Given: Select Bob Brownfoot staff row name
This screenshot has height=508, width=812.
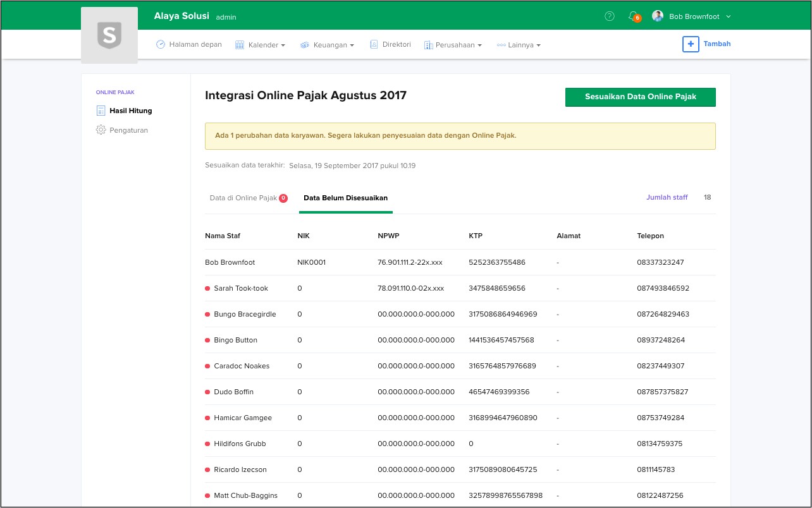Looking at the screenshot, I should pos(230,262).
